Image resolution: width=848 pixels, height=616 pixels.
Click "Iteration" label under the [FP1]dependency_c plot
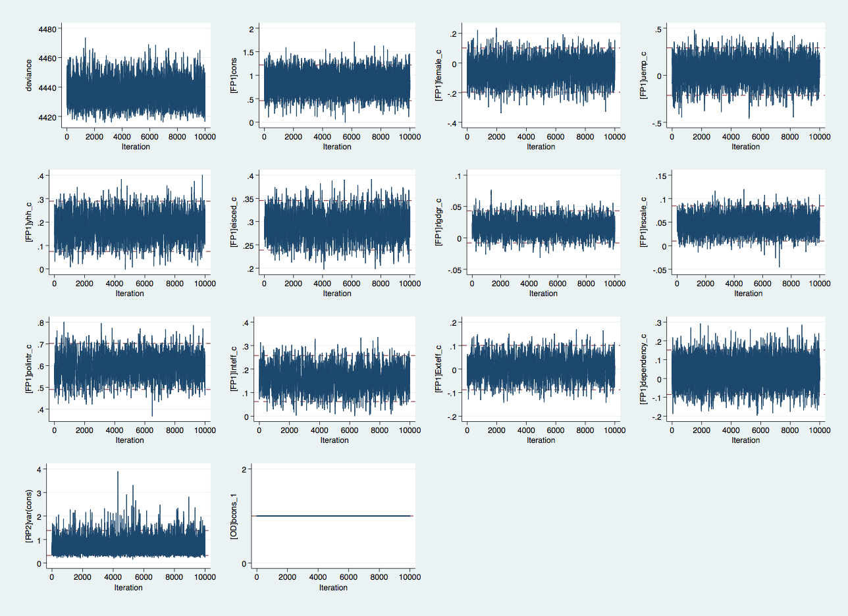[745, 440]
